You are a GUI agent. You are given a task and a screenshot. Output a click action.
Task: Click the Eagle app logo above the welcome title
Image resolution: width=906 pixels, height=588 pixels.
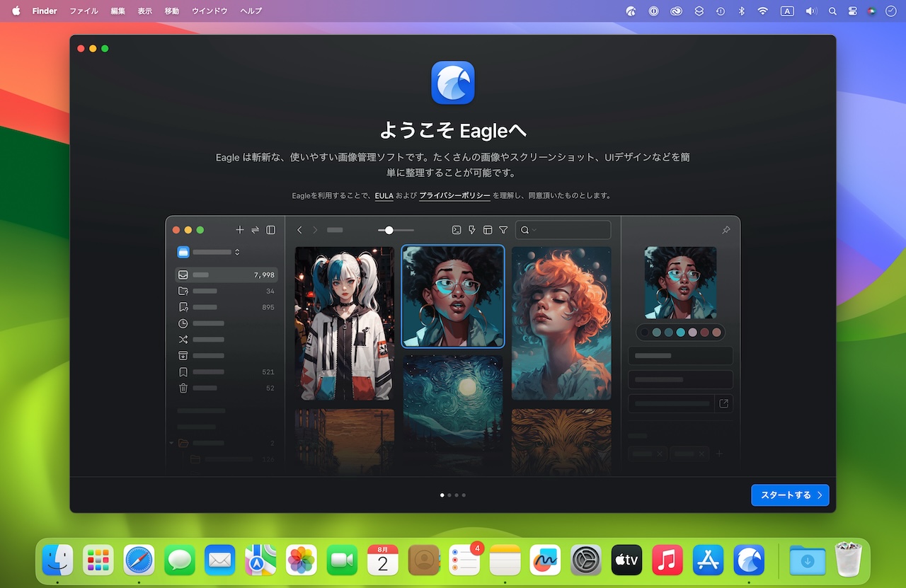(x=453, y=83)
